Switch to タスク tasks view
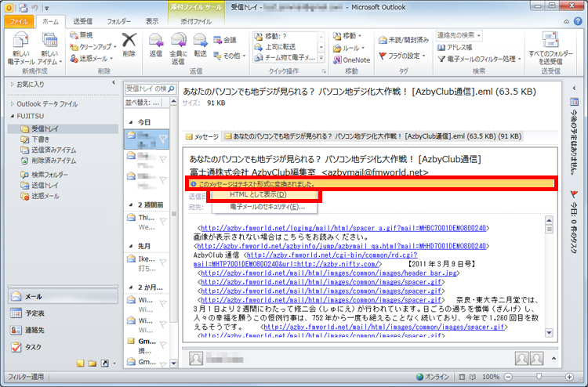 point(63,347)
